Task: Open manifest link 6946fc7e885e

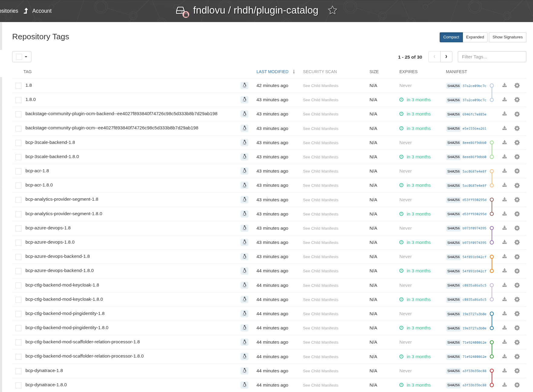Action: tap(474, 114)
